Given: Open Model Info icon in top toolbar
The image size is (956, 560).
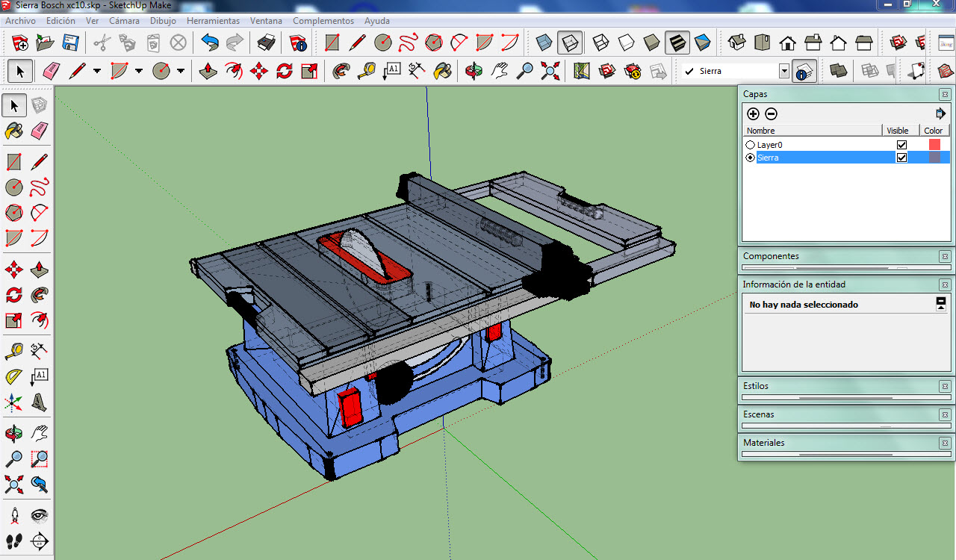Looking at the screenshot, I should point(299,43).
